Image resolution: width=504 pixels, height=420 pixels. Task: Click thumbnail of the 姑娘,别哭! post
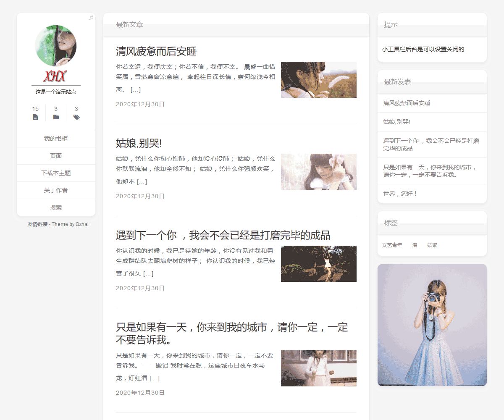pos(318,171)
